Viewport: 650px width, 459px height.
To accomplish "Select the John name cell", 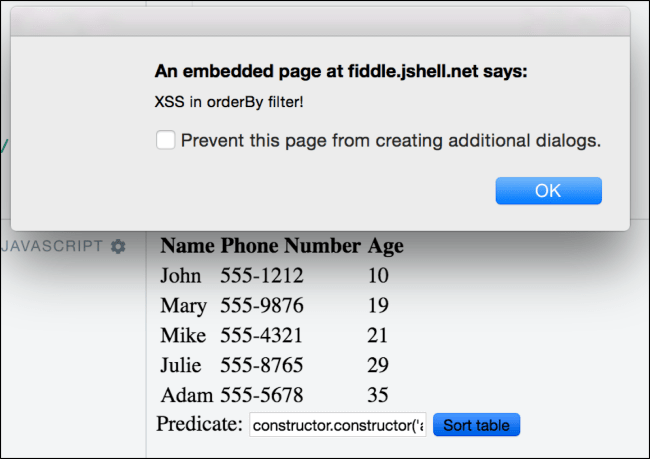I will click(x=181, y=275).
